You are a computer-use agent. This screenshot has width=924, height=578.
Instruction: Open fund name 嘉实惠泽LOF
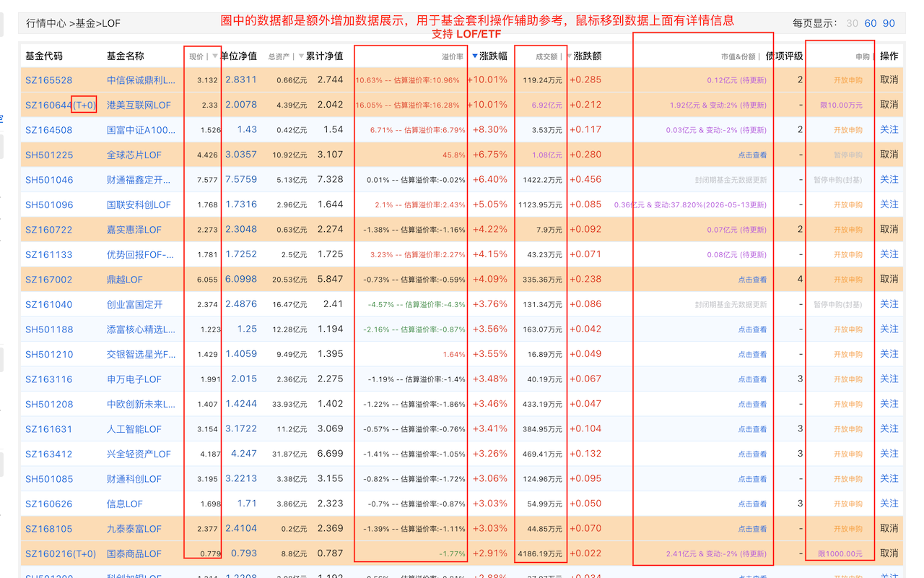(x=134, y=230)
